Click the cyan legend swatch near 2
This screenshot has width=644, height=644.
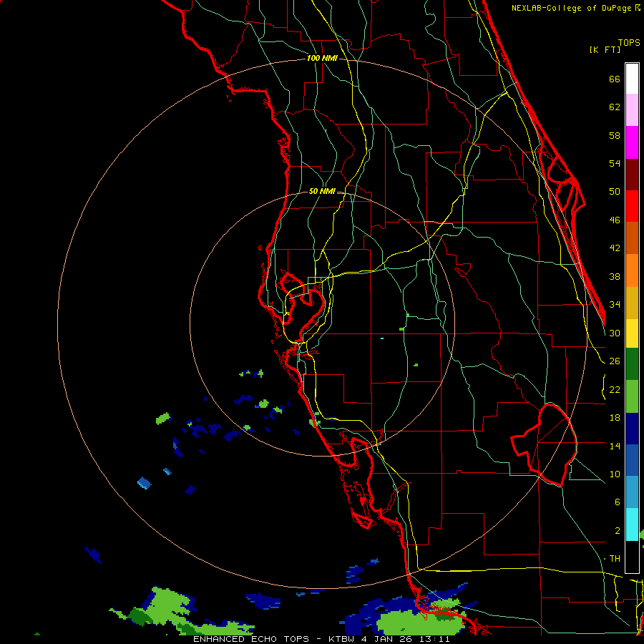point(632,525)
